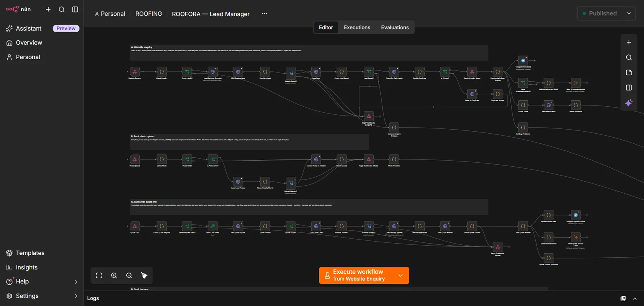This screenshot has width=644, height=306.
Task: Select the Already Saved? switch node
Action: [291, 73]
